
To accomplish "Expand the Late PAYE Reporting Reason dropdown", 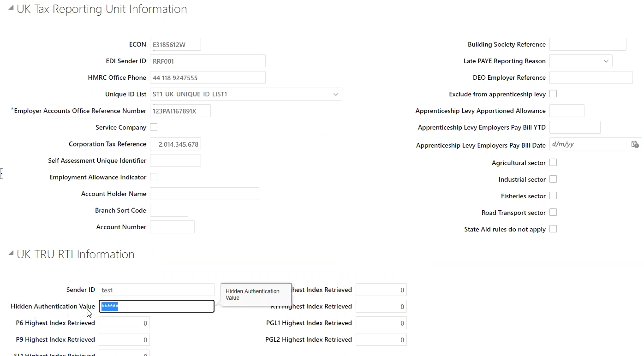I will (x=606, y=61).
